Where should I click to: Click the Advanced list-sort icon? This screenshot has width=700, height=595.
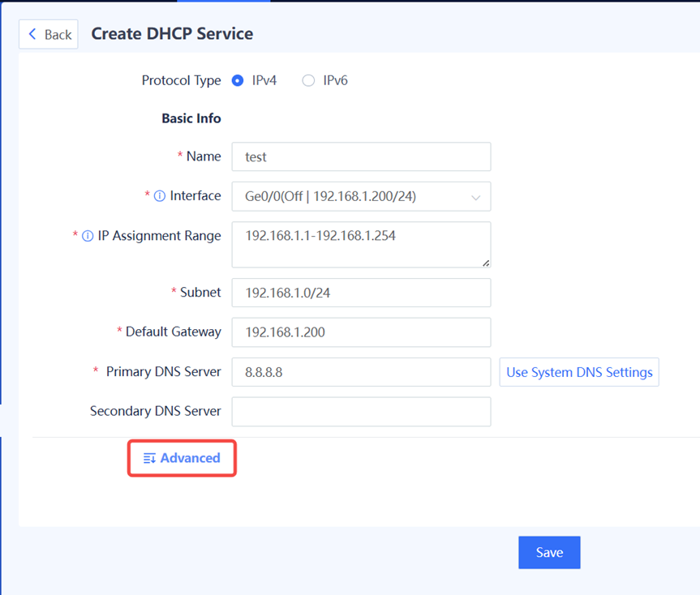click(x=149, y=458)
